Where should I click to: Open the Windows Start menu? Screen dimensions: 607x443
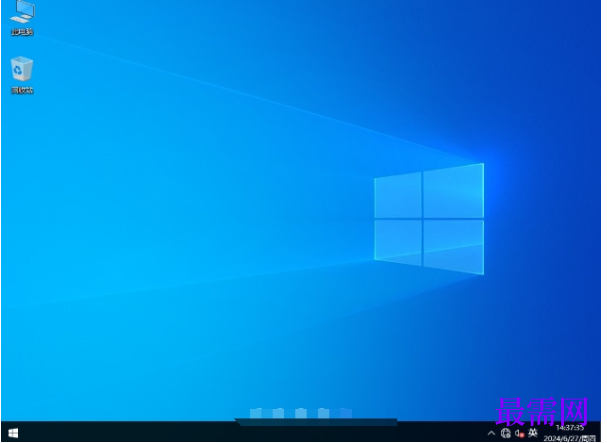point(13,433)
